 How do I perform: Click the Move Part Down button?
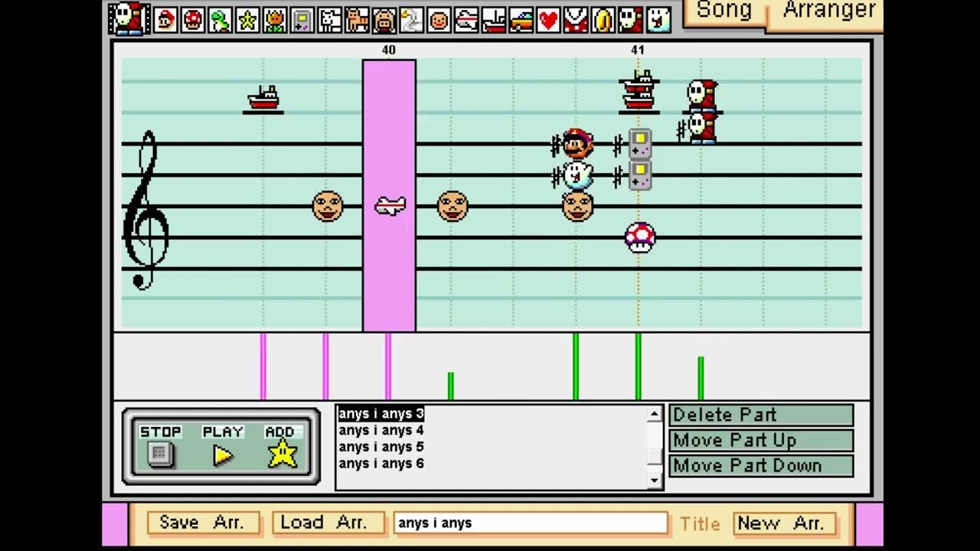761,465
